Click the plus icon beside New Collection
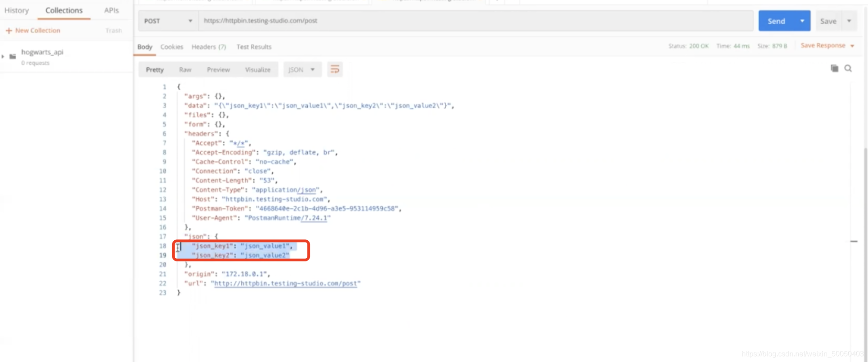This screenshot has width=868, height=362. [x=9, y=31]
